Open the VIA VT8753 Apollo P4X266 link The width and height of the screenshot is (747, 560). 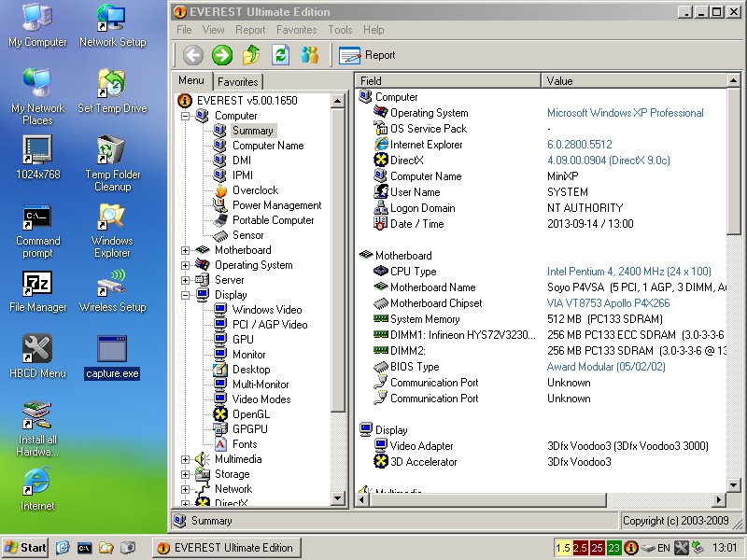(609, 303)
